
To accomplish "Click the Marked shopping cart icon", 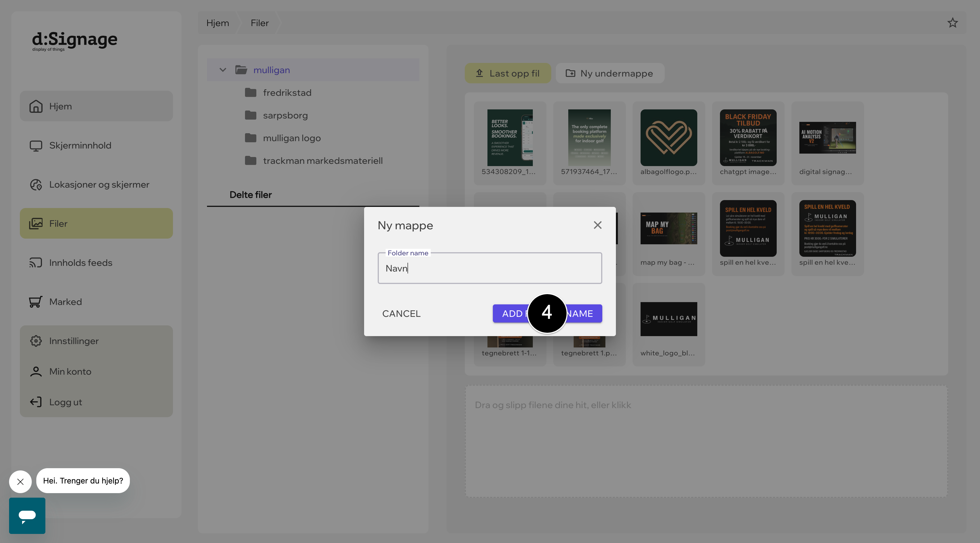I will click(36, 302).
